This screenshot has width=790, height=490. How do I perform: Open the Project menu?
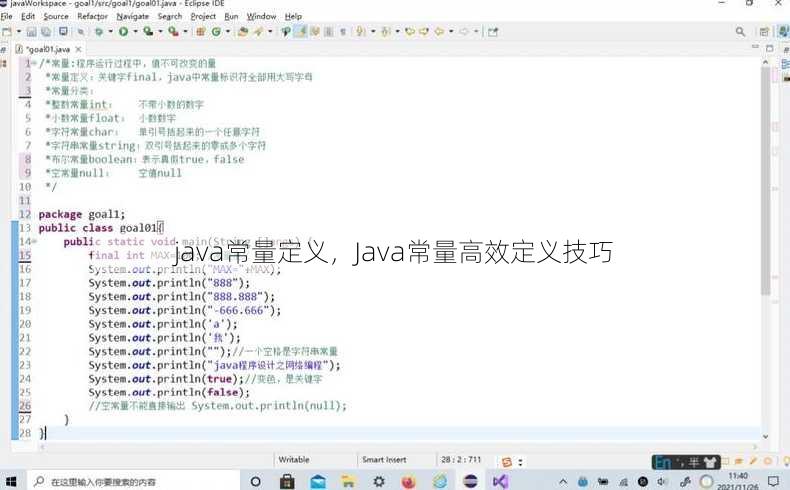click(x=203, y=16)
